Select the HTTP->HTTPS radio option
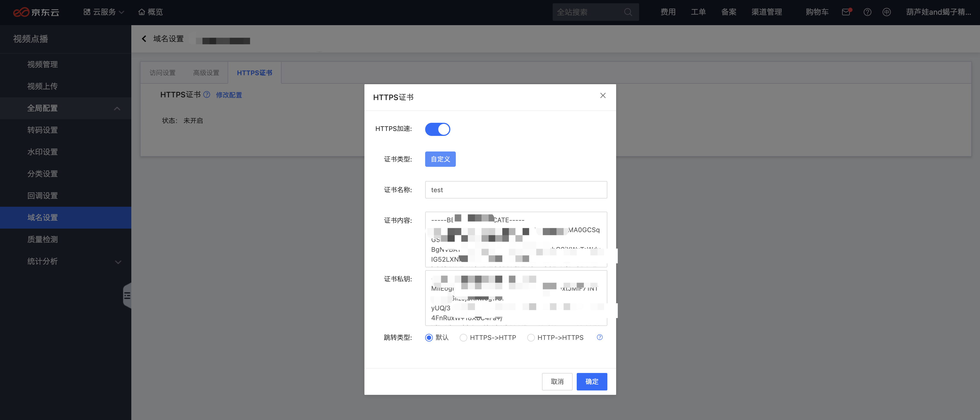This screenshot has height=420, width=980. [531, 337]
